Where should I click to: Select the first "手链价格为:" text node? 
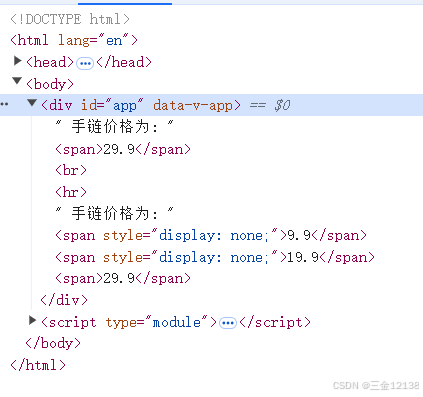pyautogui.click(x=114, y=127)
